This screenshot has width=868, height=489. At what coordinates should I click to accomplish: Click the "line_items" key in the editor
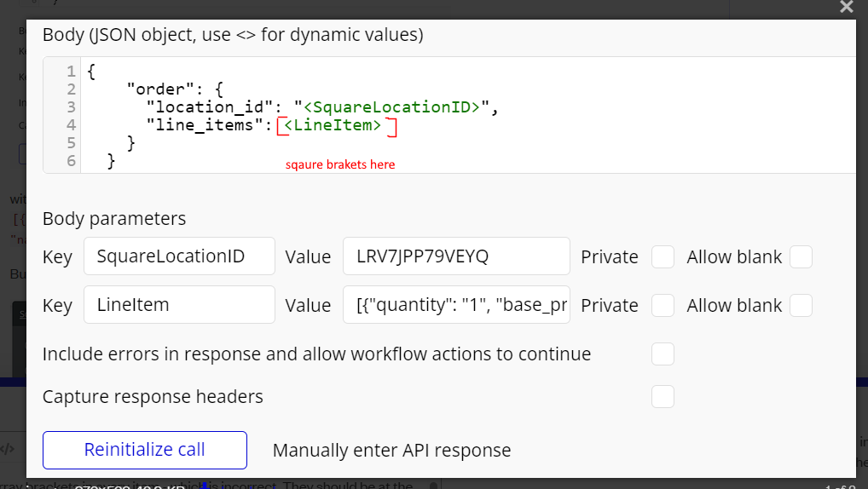tap(205, 126)
